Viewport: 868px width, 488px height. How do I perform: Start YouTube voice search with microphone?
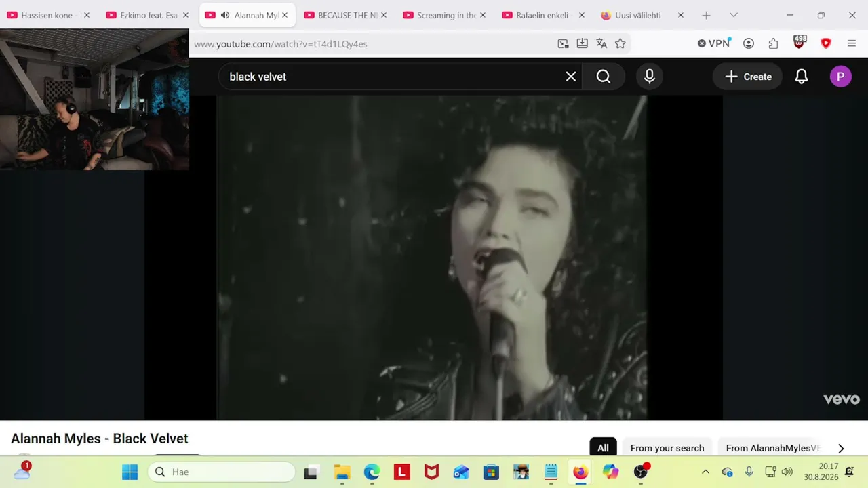click(649, 77)
